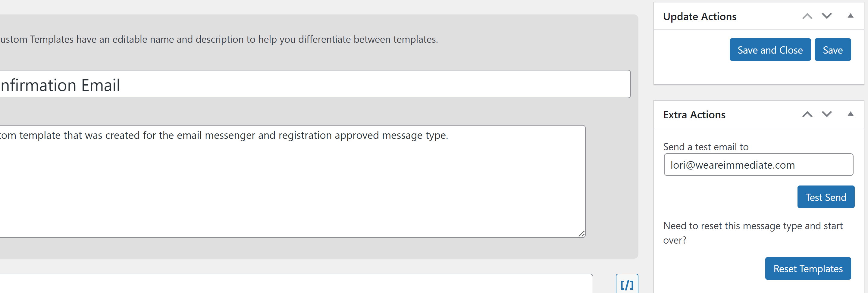
Task: Collapse the Extra Actions panel
Action: [850, 114]
